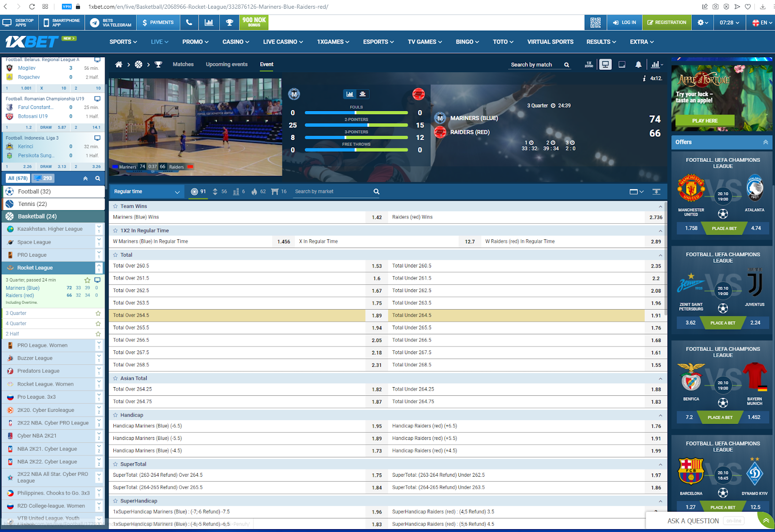Collapse all markets with the collapse-all icon

click(656, 191)
